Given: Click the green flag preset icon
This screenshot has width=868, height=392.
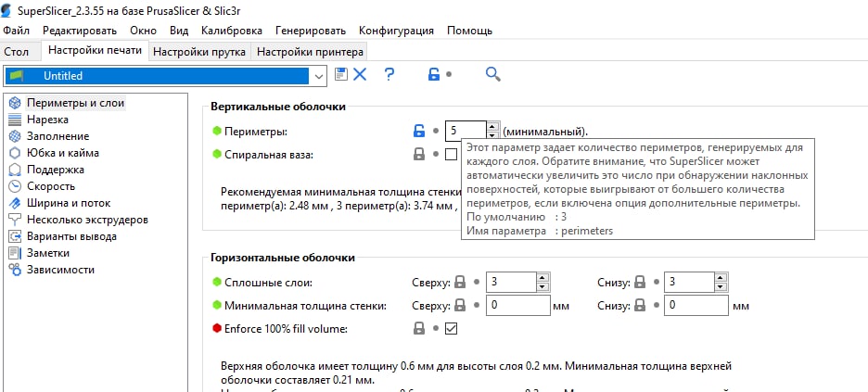Looking at the screenshot, I should (17, 75).
